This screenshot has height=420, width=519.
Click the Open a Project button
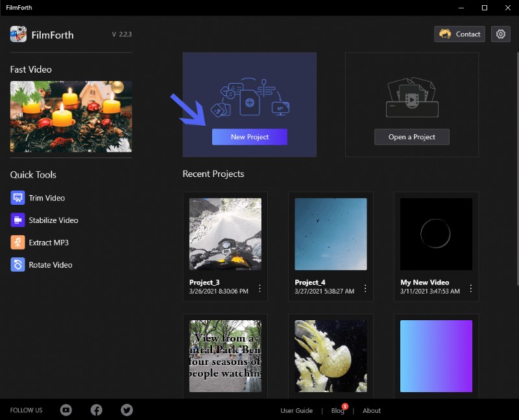(411, 137)
